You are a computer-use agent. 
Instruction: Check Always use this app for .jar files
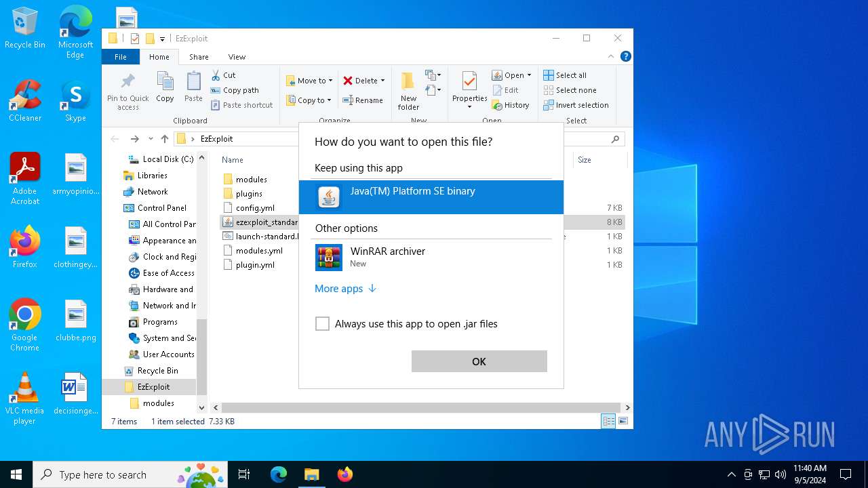322,324
